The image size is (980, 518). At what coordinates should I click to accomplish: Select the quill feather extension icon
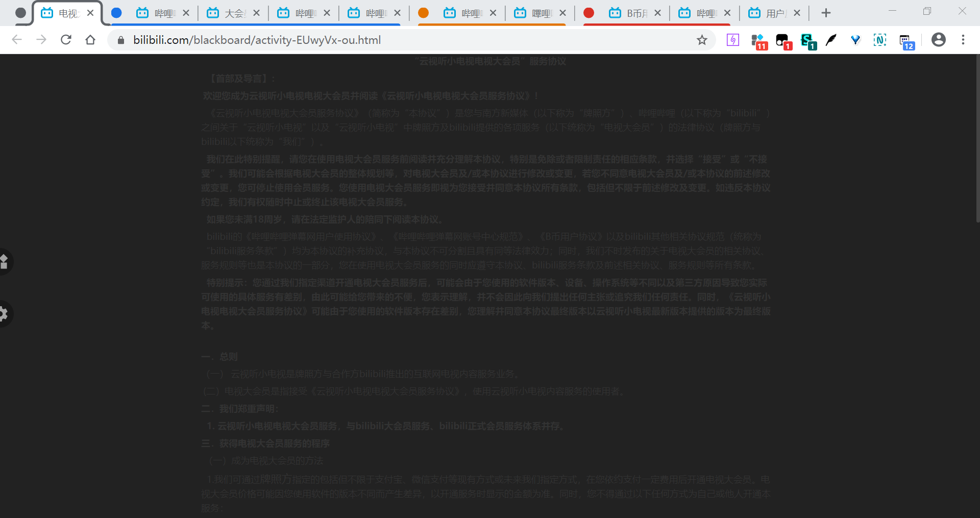(830, 40)
